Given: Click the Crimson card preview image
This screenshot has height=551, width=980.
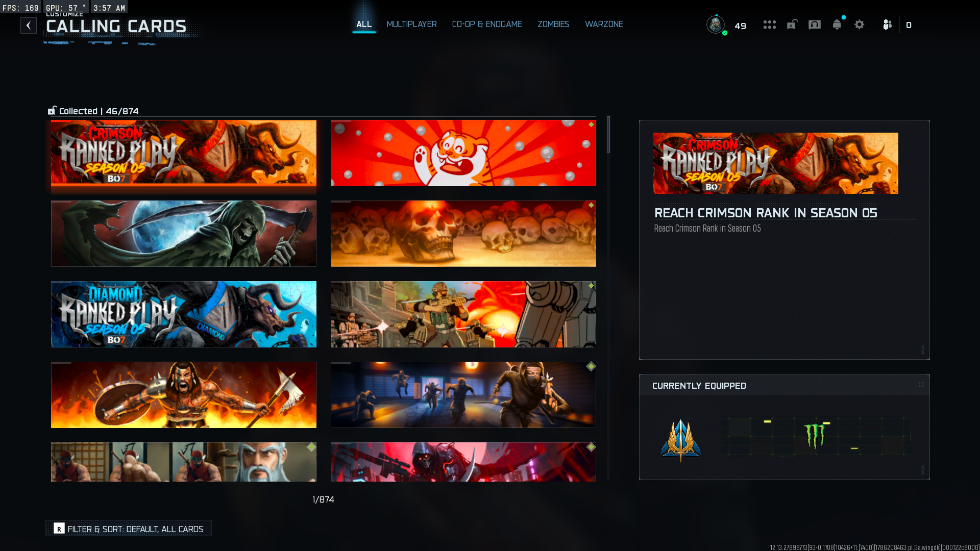Looking at the screenshot, I should click(x=776, y=163).
